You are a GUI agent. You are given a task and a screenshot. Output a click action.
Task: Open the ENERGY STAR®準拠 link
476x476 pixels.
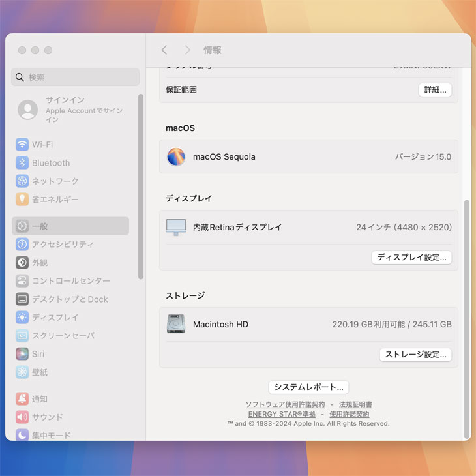click(282, 414)
